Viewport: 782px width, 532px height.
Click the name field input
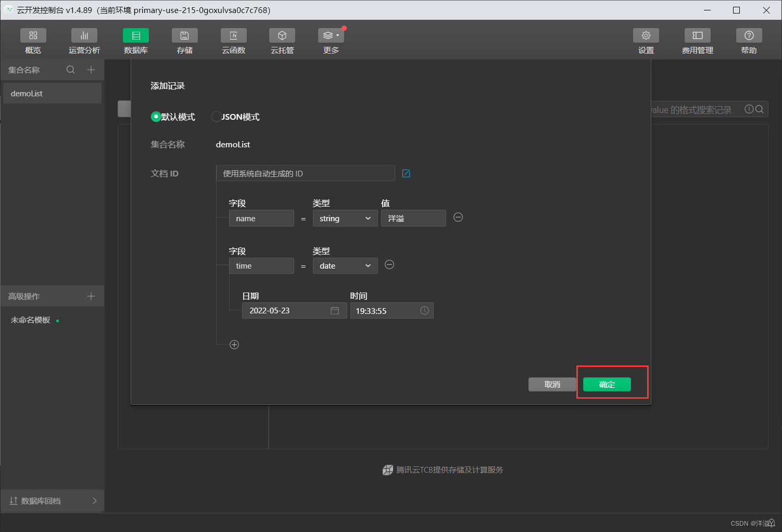pyautogui.click(x=261, y=218)
